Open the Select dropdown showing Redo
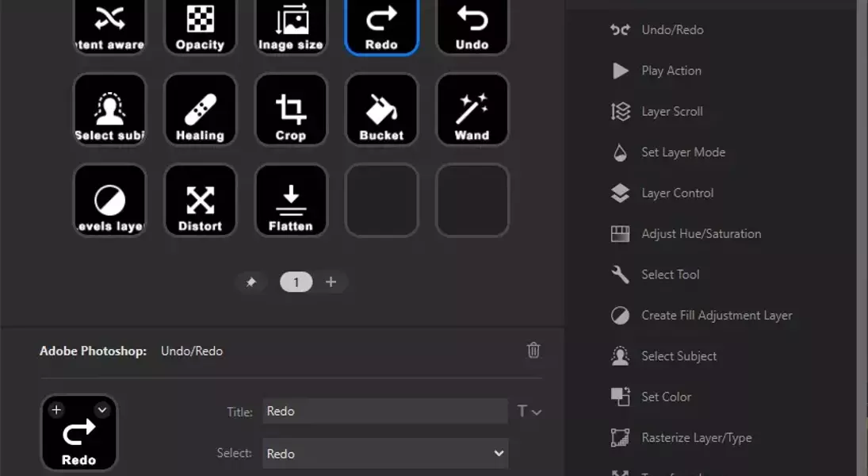868x476 pixels. [385, 453]
